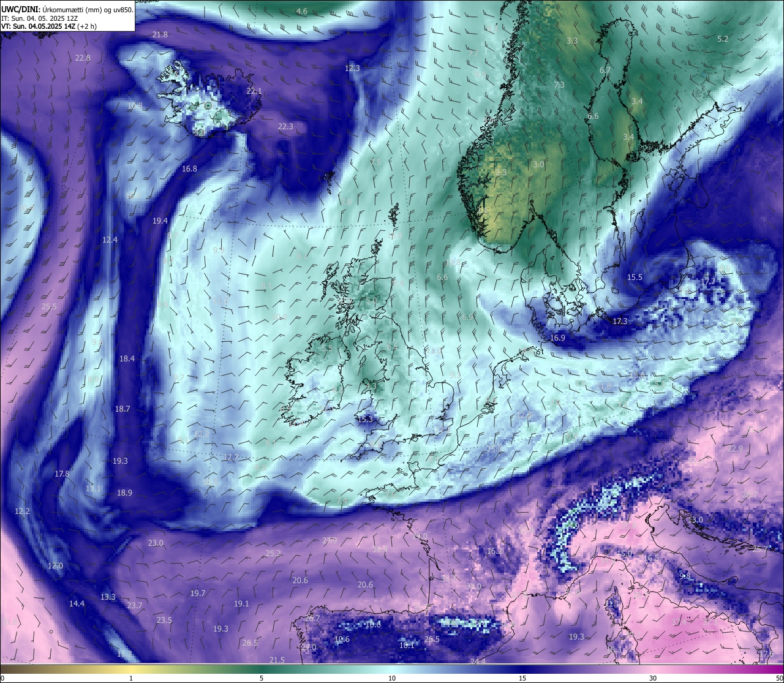Select the '5' tick label on the color scale
Viewport: 784px width, 683px height.
pos(262,678)
